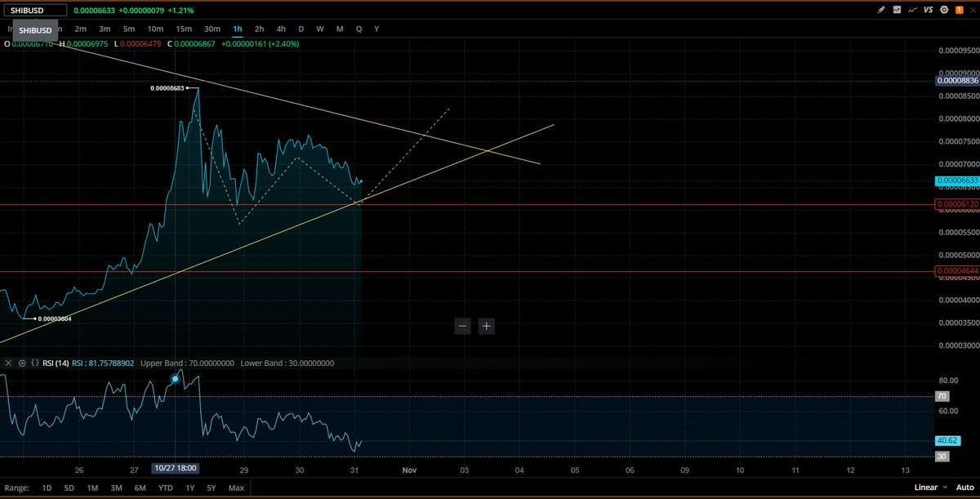The width and height of the screenshot is (980, 499).
Task: Set range to 3M
Action: [x=116, y=488]
